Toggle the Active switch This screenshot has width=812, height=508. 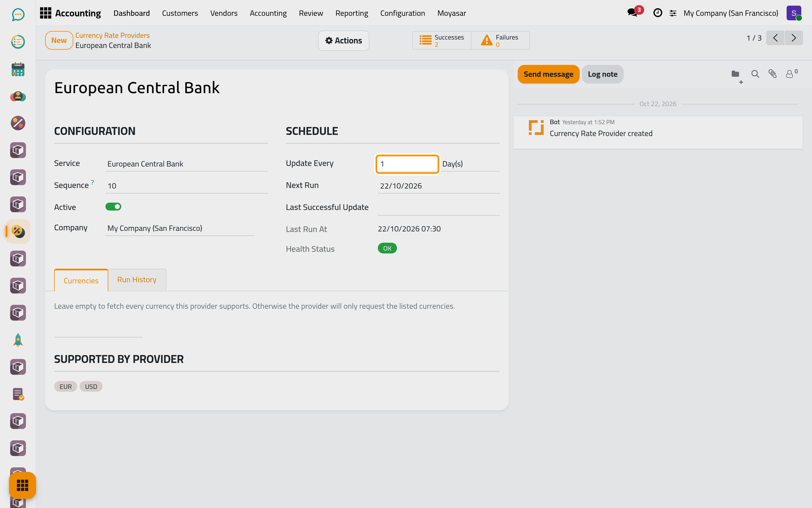[x=113, y=207]
